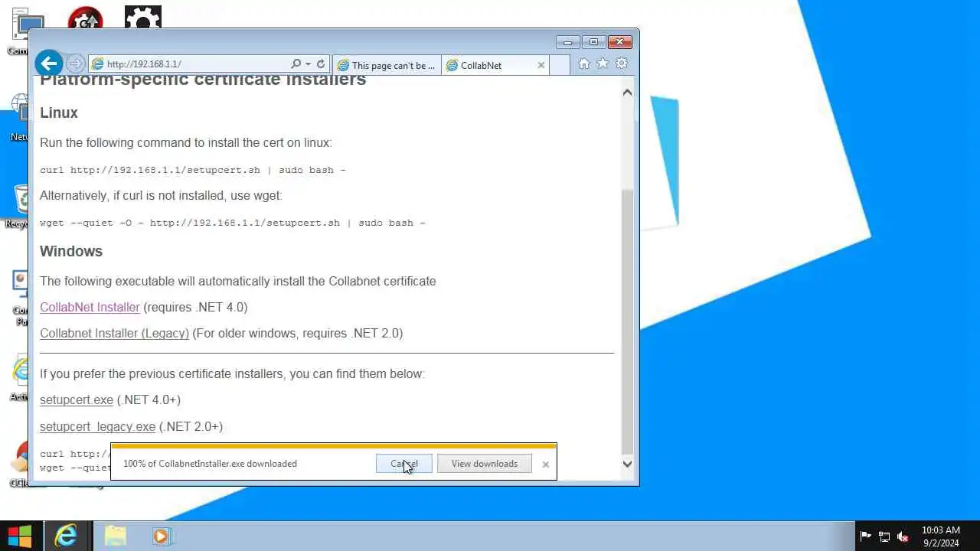This screenshot has width=980, height=551.
Task: Click the browser Back arrow button
Action: (49, 64)
